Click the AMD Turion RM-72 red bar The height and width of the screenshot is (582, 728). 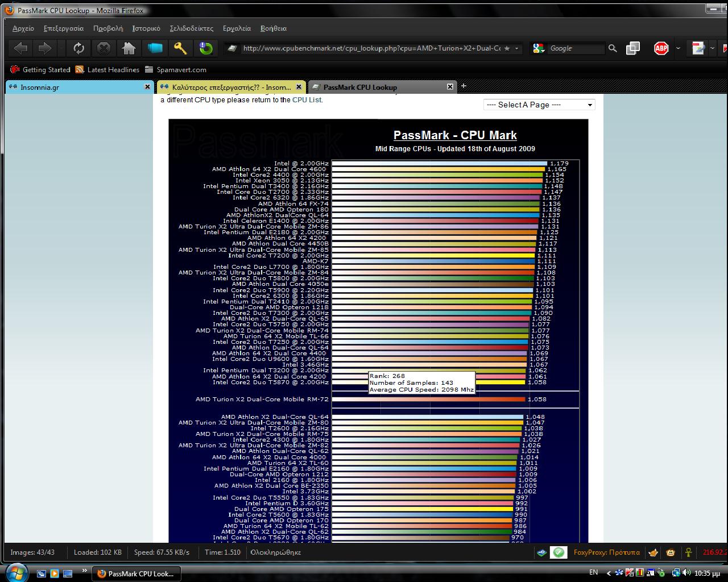pos(428,400)
